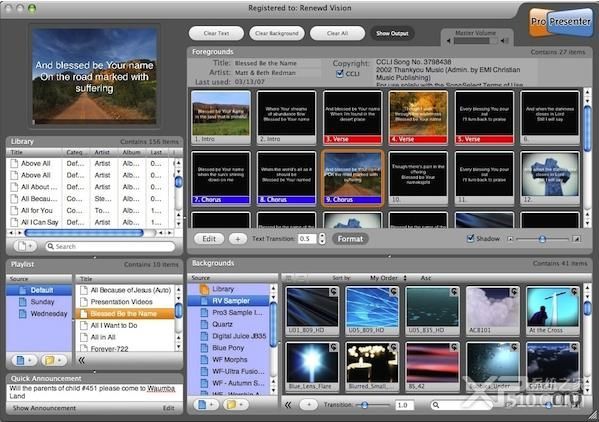The height and width of the screenshot is (422, 599).
Task: Click the Show Output button
Action: point(392,33)
